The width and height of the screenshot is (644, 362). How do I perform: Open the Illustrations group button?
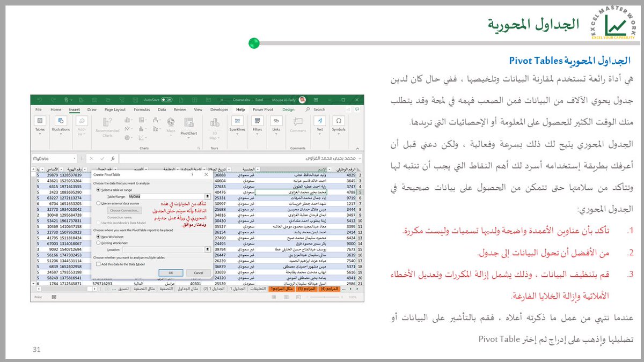pyautogui.click(x=61, y=125)
